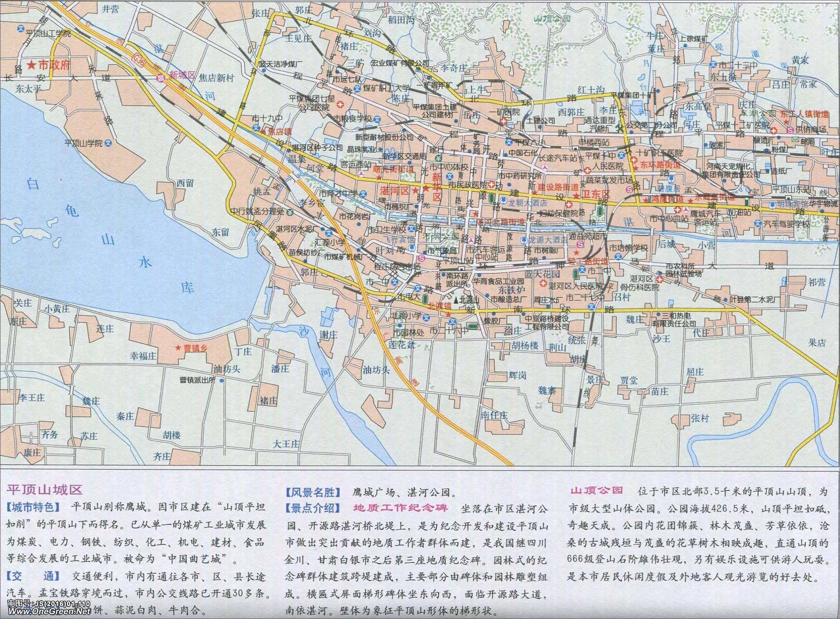Screen dimensions: 840x619
Task: Click the shopping icon beside 通益苑超市
Action: point(580,244)
